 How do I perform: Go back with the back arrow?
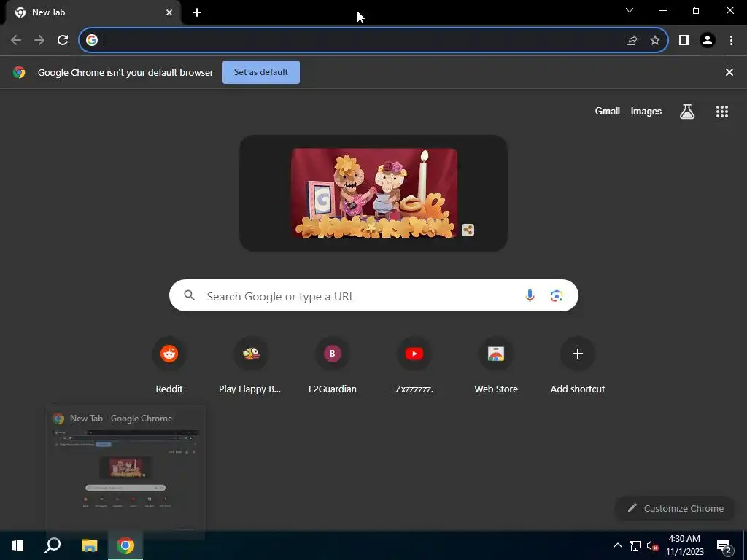pyautogui.click(x=16, y=41)
